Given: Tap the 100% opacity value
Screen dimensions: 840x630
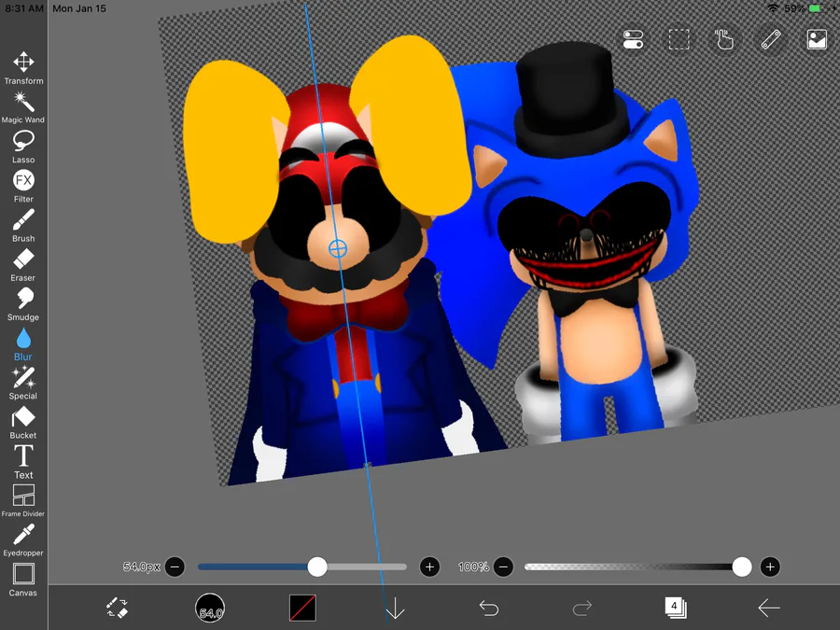Looking at the screenshot, I should tap(473, 567).
